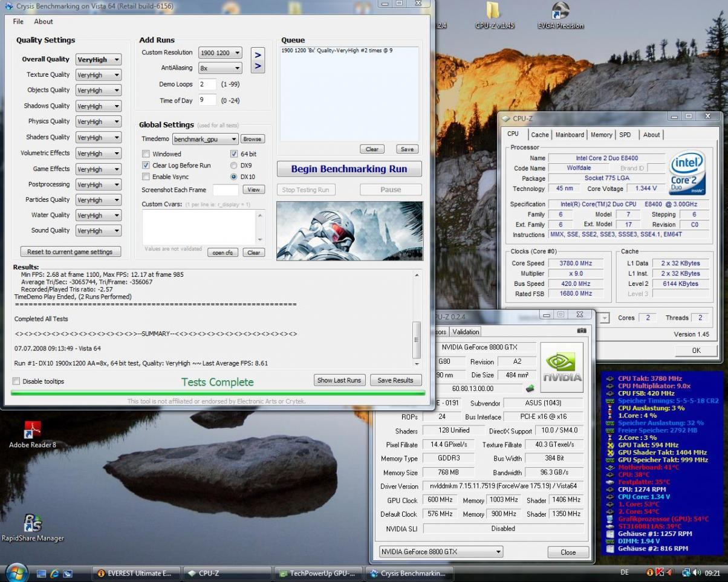Open the AntiAliasing dropdown
This screenshot has height=582, width=728.
[x=219, y=68]
